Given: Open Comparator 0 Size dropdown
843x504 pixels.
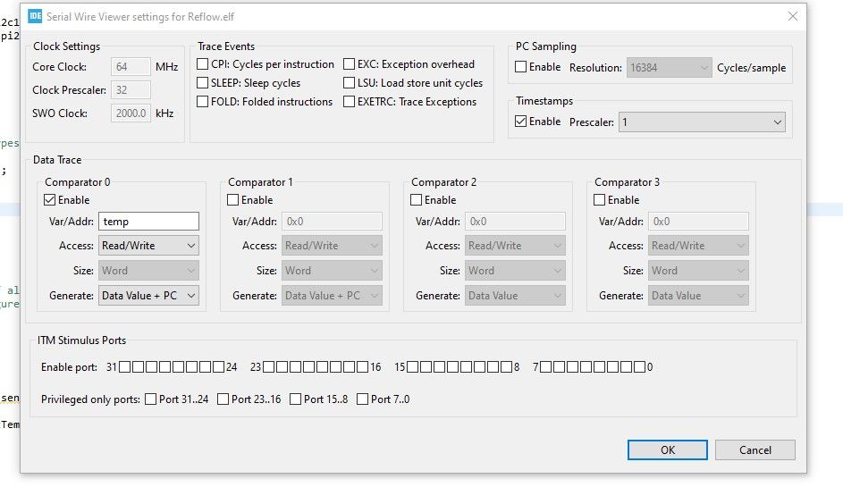Looking at the screenshot, I should tap(149, 270).
